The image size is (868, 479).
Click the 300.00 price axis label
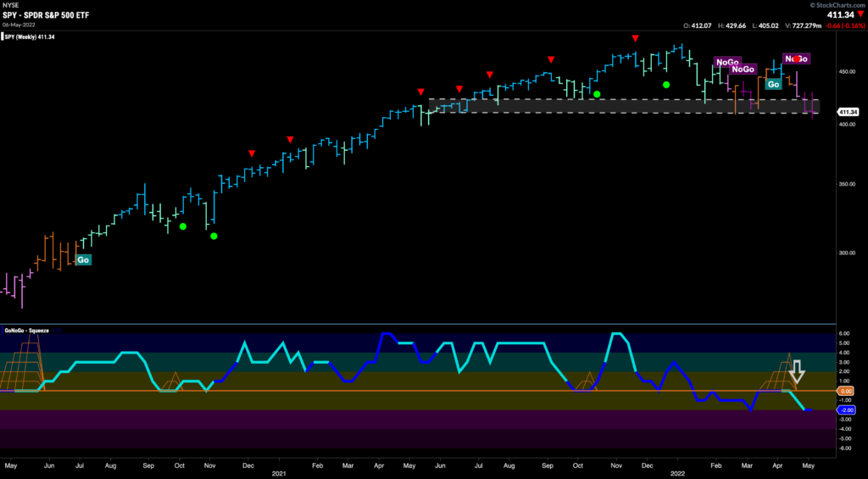click(849, 253)
